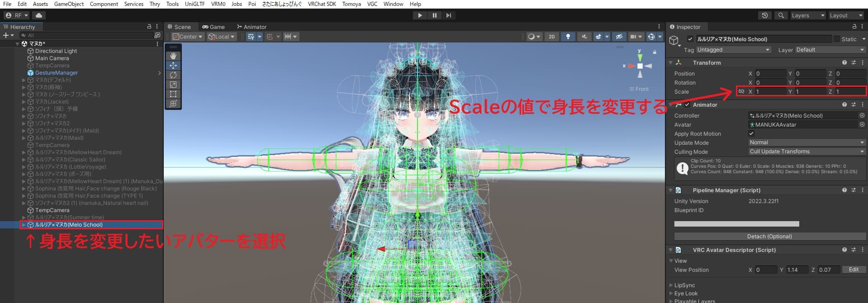The image size is (868, 303).
Task: Open the Layout dropdown
Action: tap(846, 15)
